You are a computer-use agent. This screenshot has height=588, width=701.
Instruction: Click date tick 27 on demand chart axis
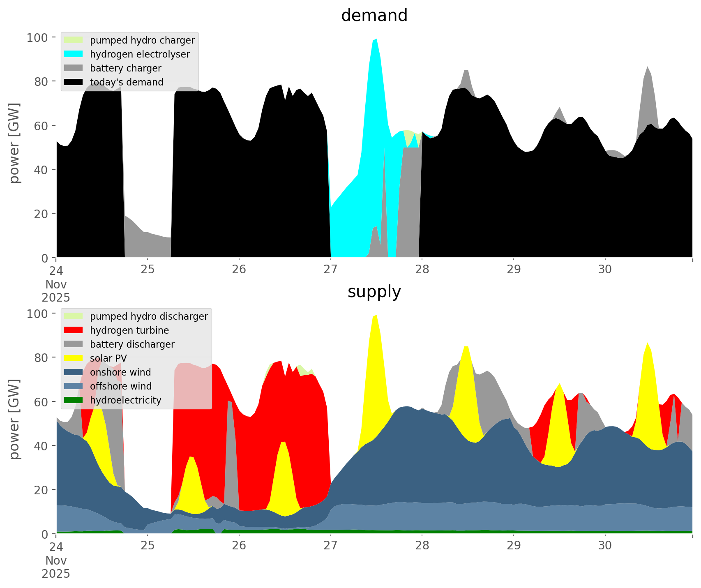click(x=330, y=269)
